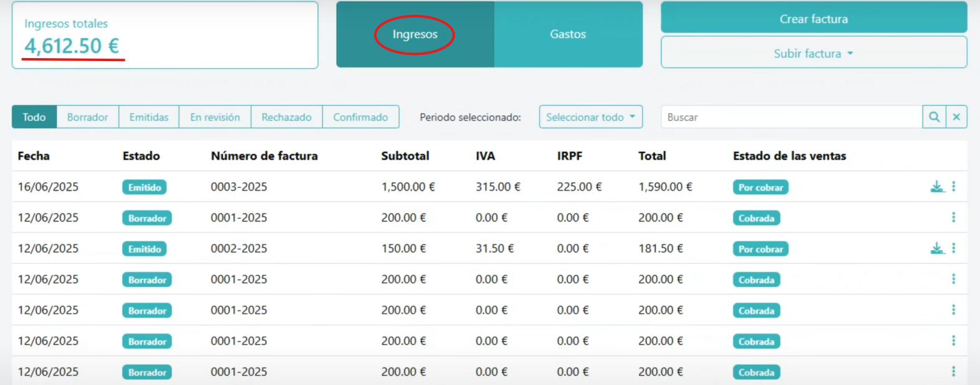Open three-dot menu for second row invoice

point(953,217)
